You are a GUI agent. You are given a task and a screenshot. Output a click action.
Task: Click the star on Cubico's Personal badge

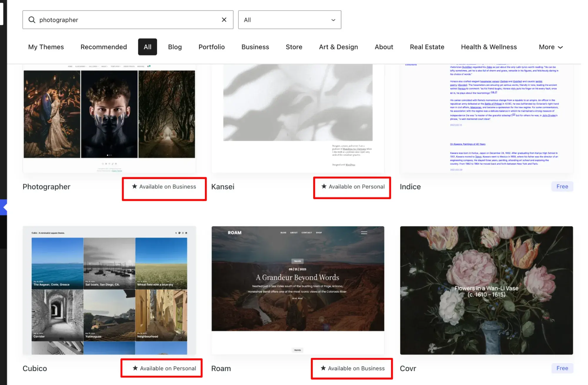point(135,368)
